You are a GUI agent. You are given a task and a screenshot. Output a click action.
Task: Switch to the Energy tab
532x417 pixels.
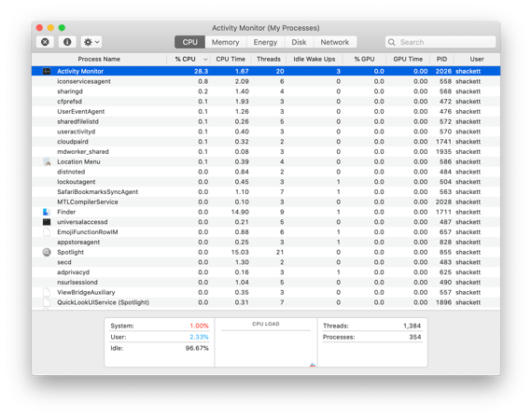click(x=265, y=42)
